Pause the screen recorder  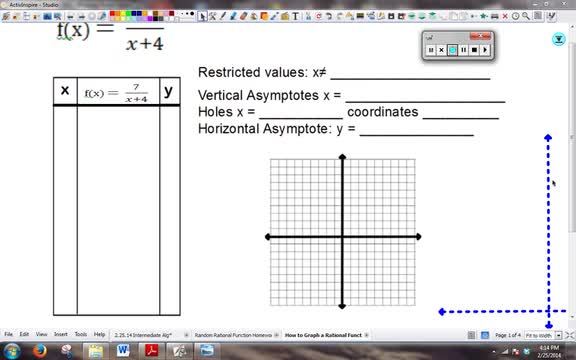point(464,50)
